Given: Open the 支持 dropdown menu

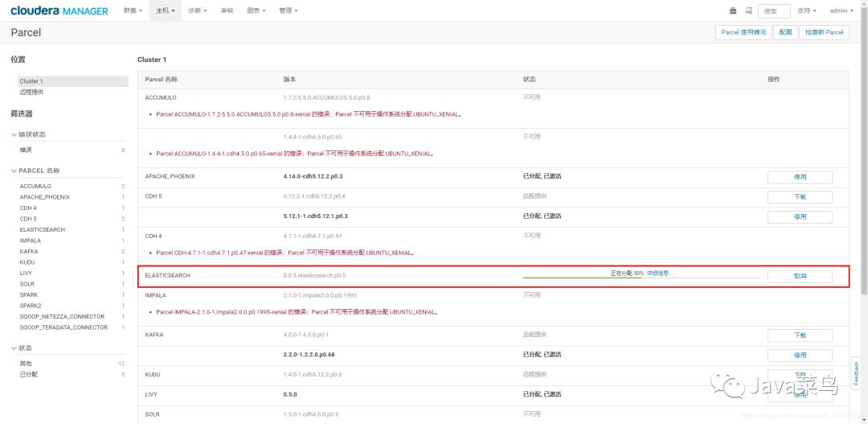Looking at the screenshot, I should pos(807,10).
